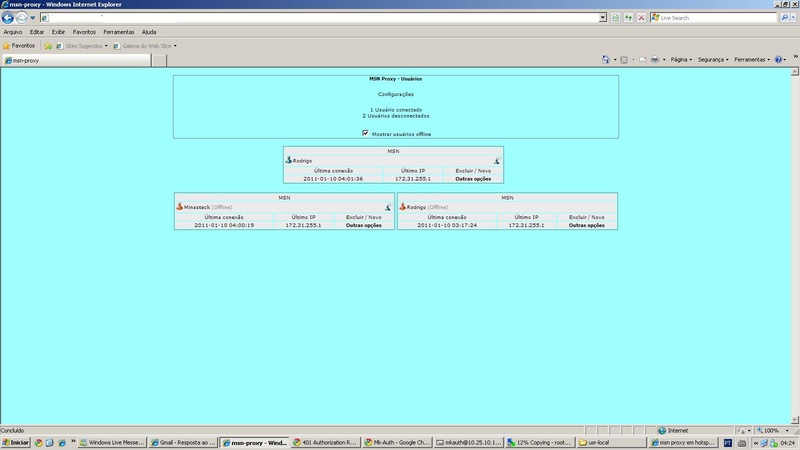Click the PT language indicator in tray
800x450 pixels.
(x=728, y=443)
